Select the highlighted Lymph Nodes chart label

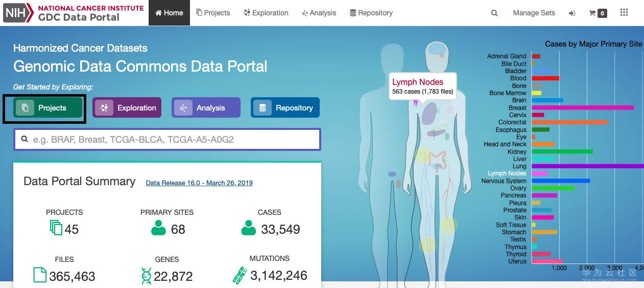(x=507, y=173)
